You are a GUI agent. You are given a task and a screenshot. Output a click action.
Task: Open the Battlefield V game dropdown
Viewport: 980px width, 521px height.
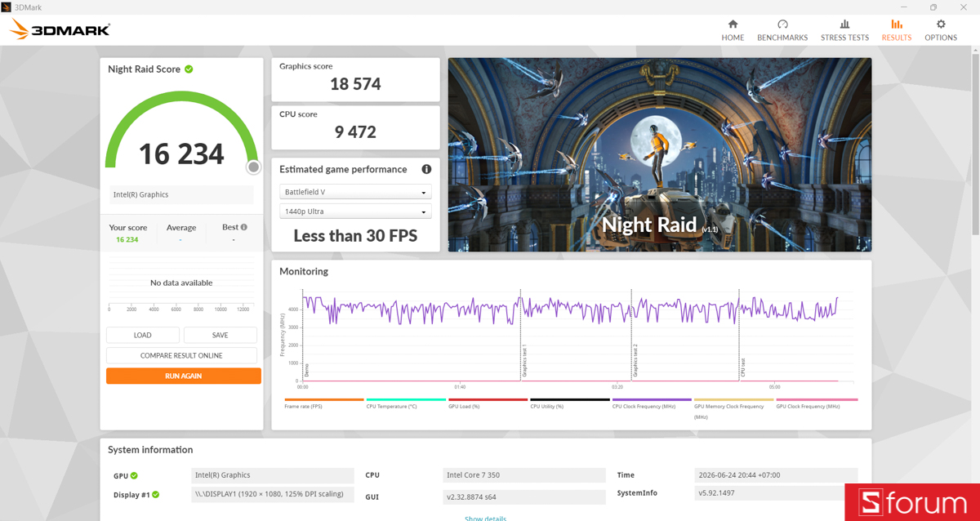(x=355, y=192)
